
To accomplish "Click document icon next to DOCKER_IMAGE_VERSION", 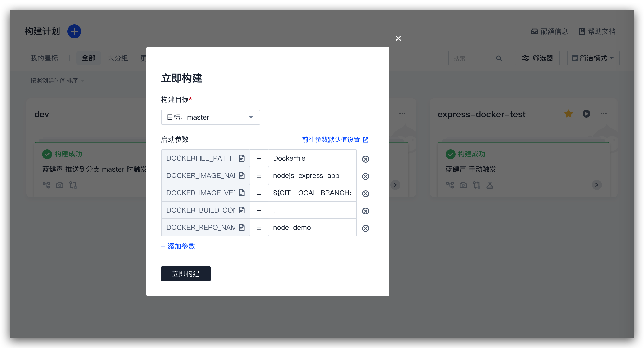I will tap(241, 193).
